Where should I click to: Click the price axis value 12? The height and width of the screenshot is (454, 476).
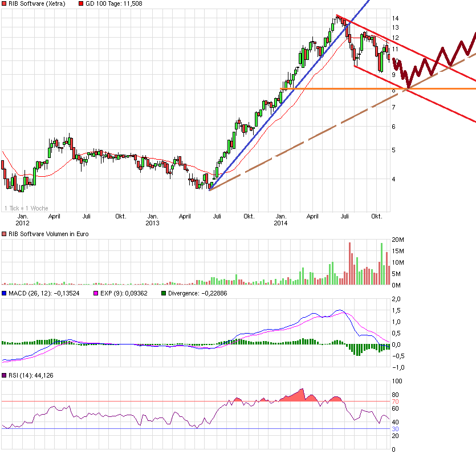tap(395, 38)
